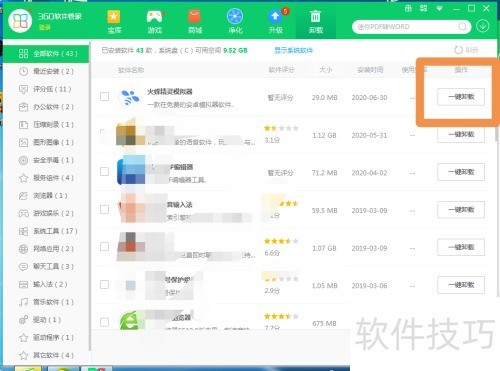Screen dimensions: 500x371
Task: Select 评分低 (11) category
Action: (46, 89)
